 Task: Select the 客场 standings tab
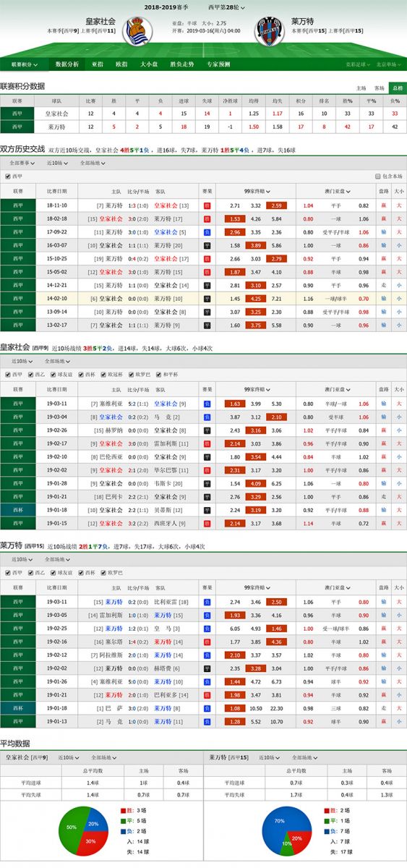click(379, 88)
